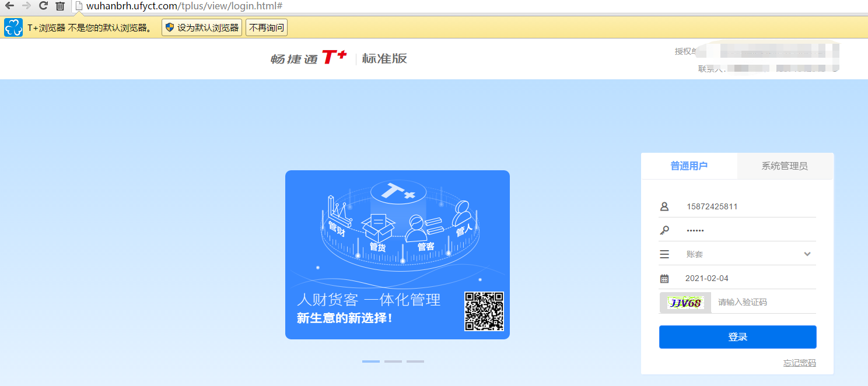Click the T+浏览器 不是您的默认浏览器 message
This screenshot has height=386, width=868.
(90, 27)
